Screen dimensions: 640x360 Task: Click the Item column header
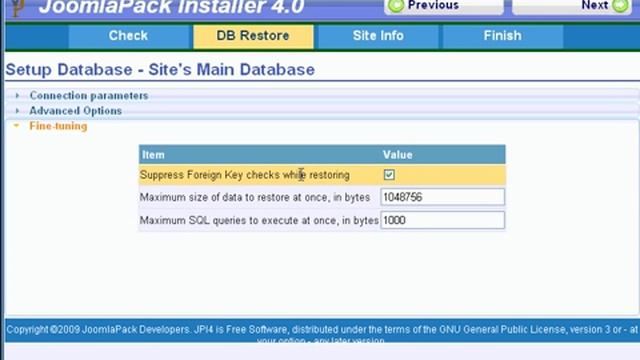(x=153, y=155)
